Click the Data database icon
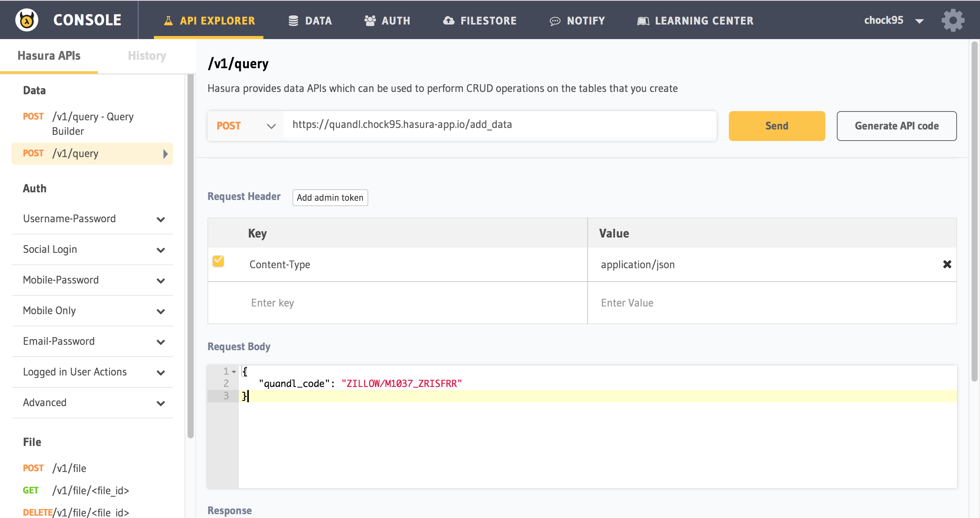The image size is (980, 518). click(293, 21)
